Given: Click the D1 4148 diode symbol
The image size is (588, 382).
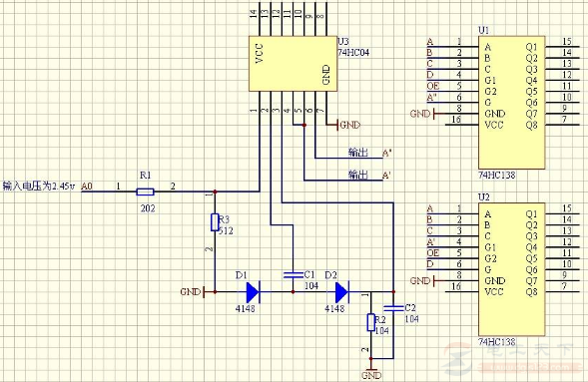Looking at the screenshot, I should pyautogui.click(x=253, y=292).
